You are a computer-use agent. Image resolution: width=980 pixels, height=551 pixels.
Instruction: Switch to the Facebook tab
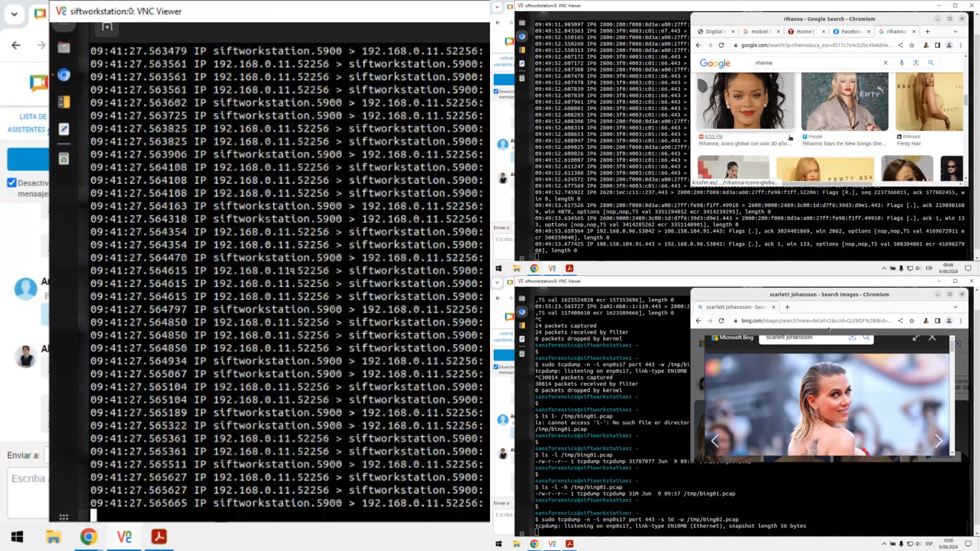(x=851, y=32)
